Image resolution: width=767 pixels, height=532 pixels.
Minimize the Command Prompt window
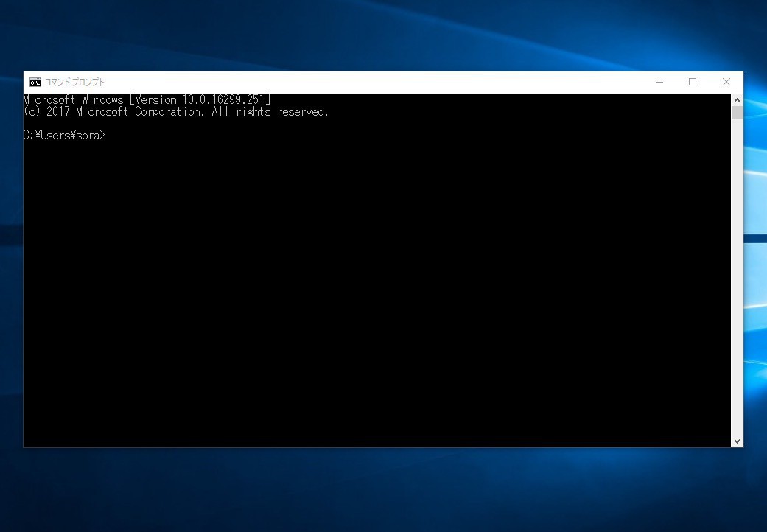[x=659, y=82]
